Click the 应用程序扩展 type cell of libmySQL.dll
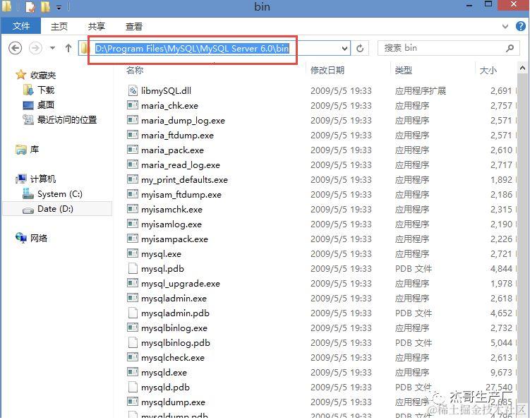 pos(421,90)
